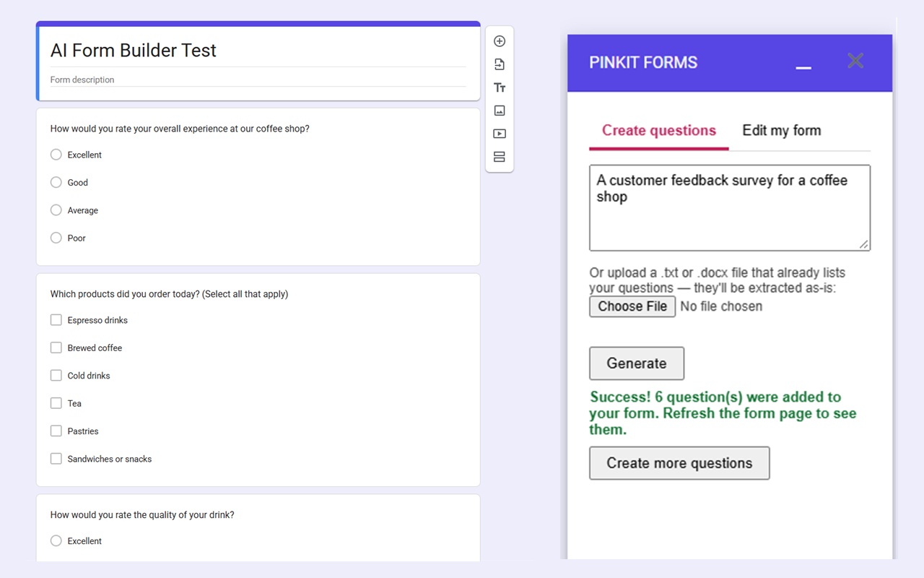This screenshot has height=578, width=924.
Task: Click the Import questions icon
Action: (500, 64)
